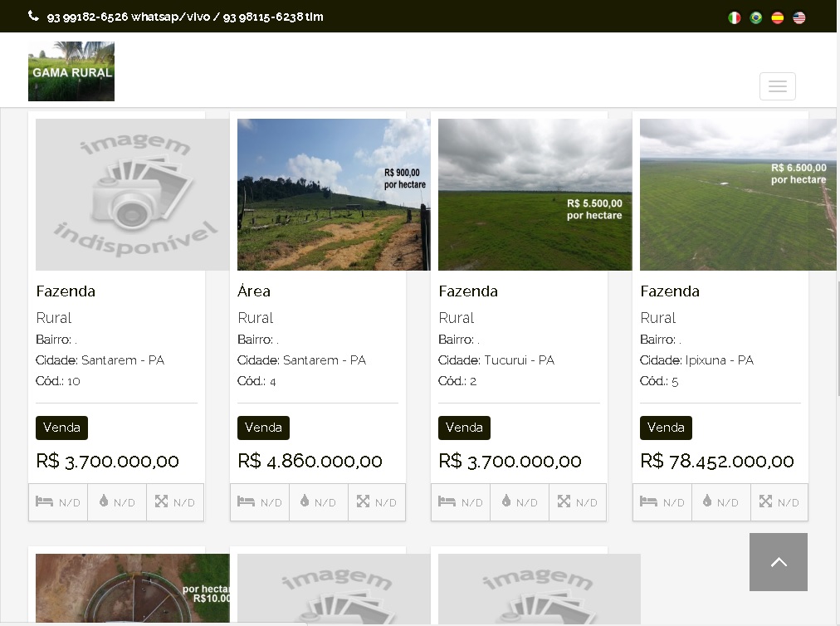Click the Área title for Cód. 4

click(x=254, y=291)
